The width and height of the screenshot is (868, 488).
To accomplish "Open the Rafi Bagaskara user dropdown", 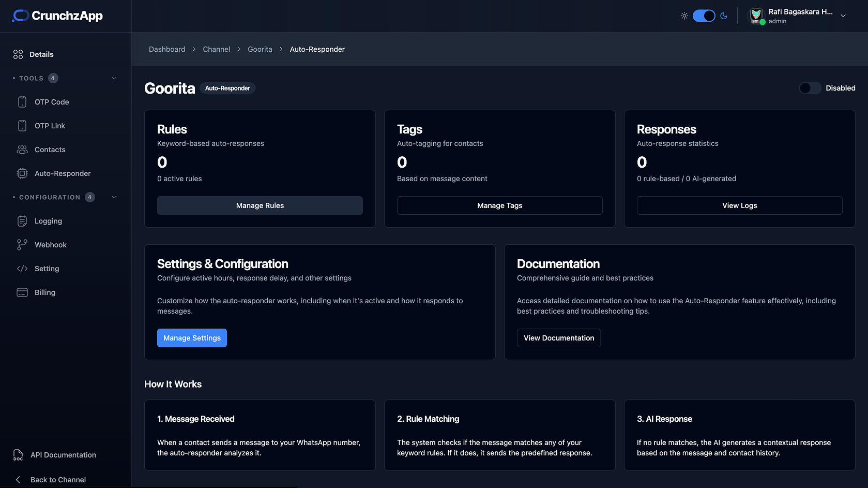I will (843, 16).
